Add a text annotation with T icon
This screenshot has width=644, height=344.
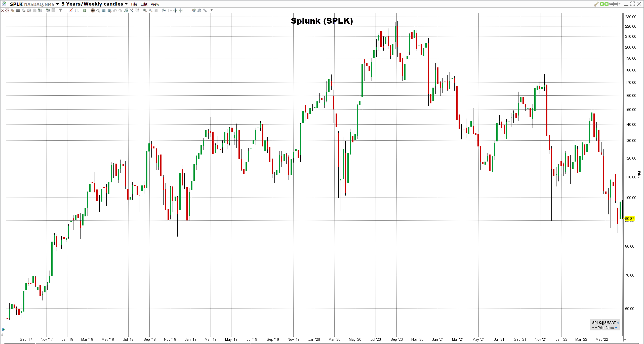pyautogui.click(x=104, y=10)
